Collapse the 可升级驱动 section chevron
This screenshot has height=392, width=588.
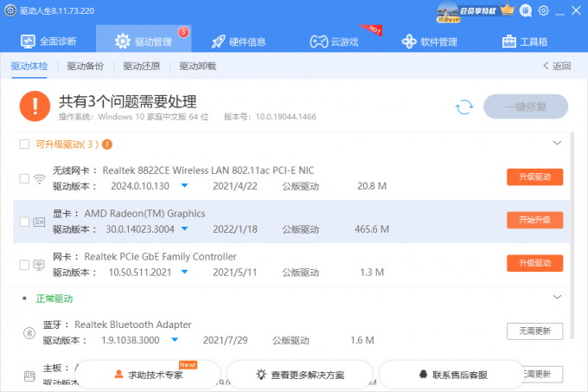[557, 143]
